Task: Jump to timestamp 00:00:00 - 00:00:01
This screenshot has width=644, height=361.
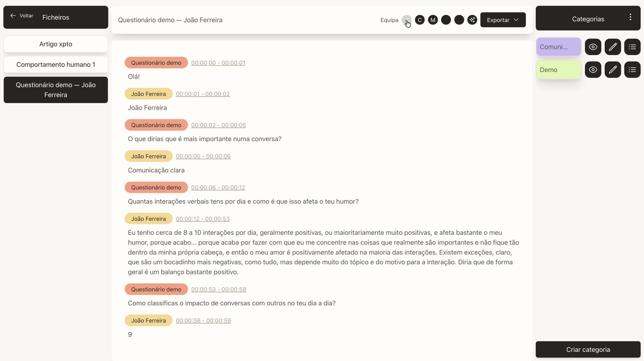Action: coord(218,63)
